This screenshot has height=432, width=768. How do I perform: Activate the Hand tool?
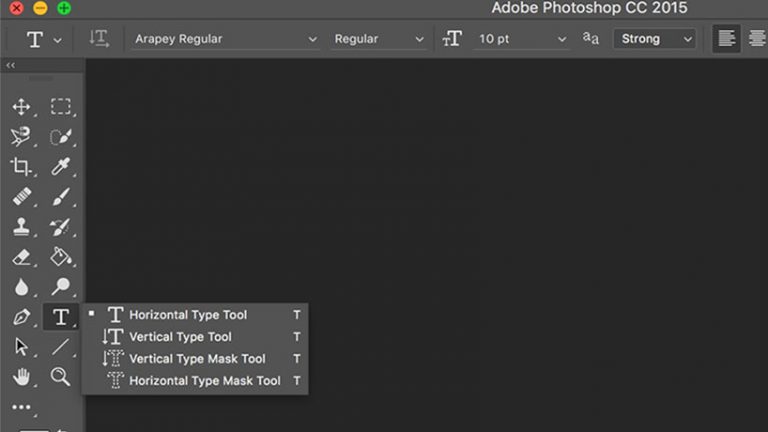[x=22, y=377]
